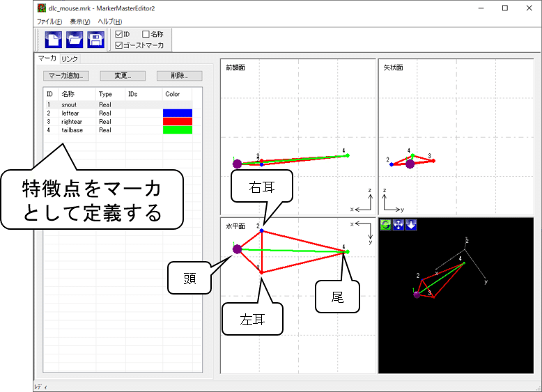Click the app icon in title bar
The height and width of the screenshot is (392, 542).
(x=42, y=8)
